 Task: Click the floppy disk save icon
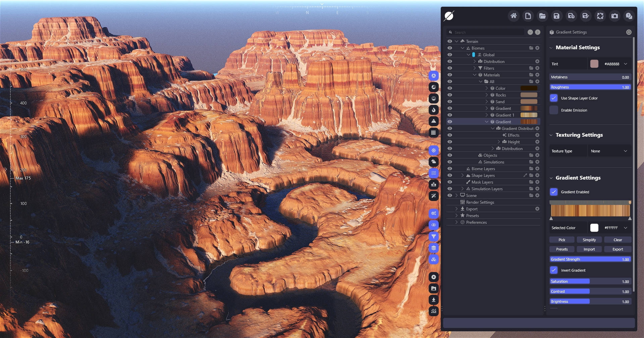click(x=556, y=16)
